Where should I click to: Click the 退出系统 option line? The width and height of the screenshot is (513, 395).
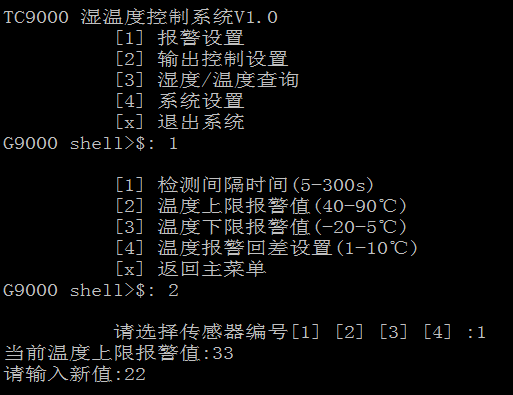180,122
